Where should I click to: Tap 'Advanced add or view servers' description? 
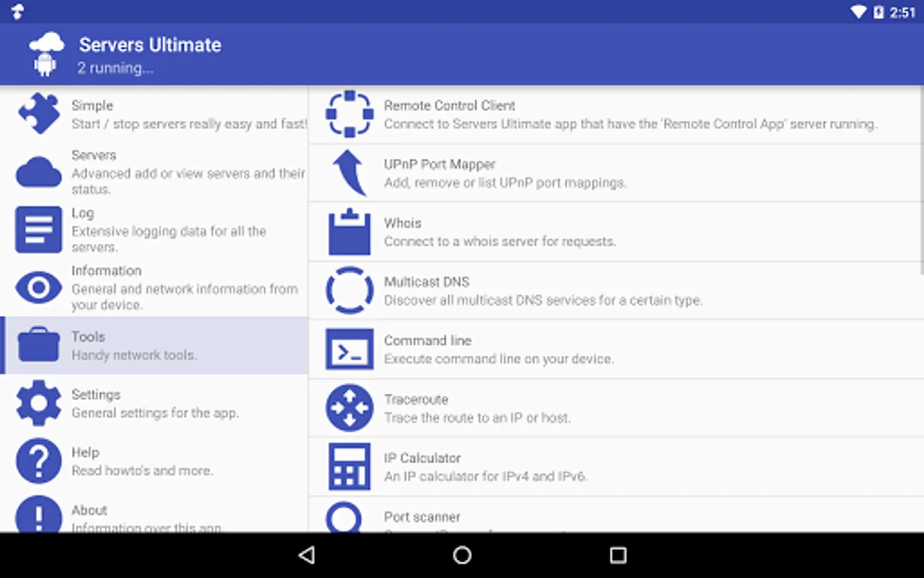point(188,181)
